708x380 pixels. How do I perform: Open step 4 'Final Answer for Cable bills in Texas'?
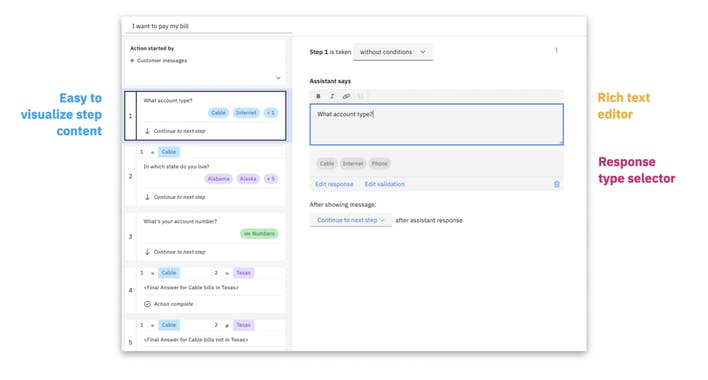(x=205, y=290)
